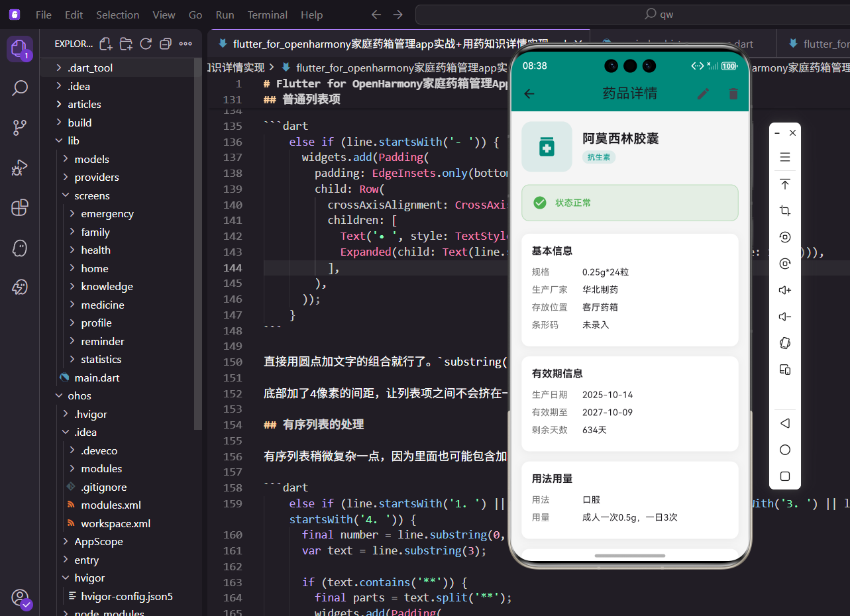Click the heading 有序列表的处理 in editor

tap(323, 424)
